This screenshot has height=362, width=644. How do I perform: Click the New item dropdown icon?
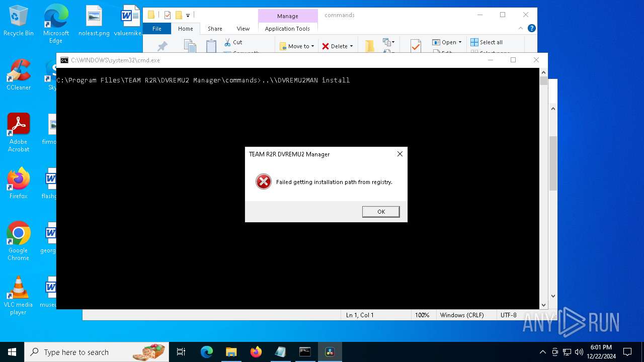[x=388, y=42]
